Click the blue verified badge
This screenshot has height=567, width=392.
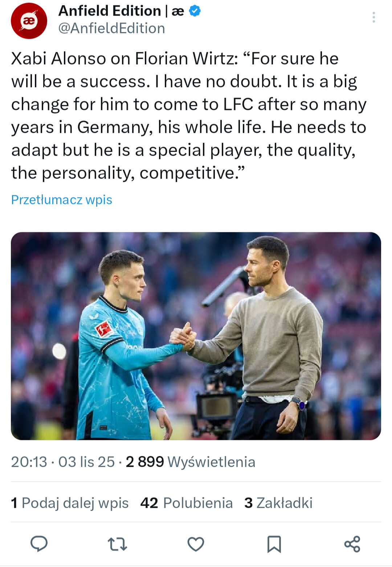coord(195,11)
